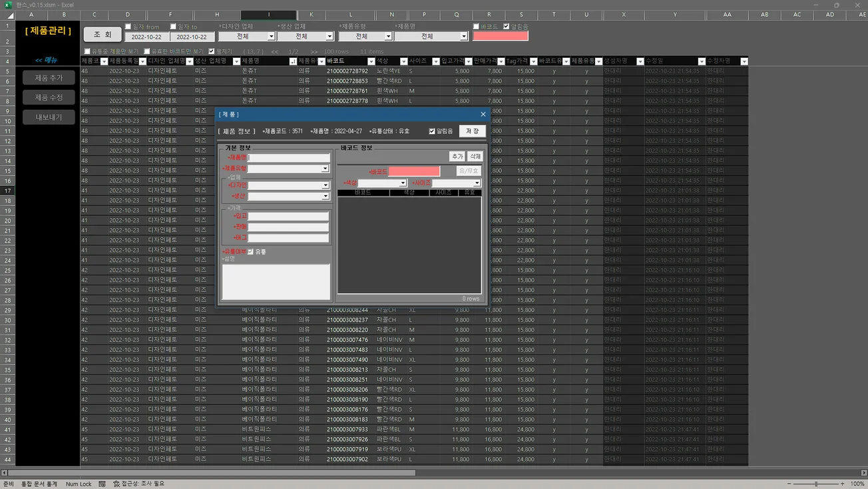
Task: Open the accessibility check status indicator
Action: (x=138, y=484)
